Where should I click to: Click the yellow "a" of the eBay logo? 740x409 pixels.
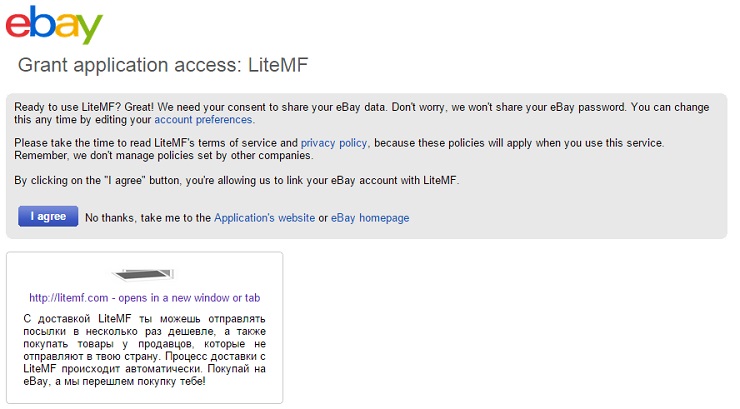[x=65, y=27]
